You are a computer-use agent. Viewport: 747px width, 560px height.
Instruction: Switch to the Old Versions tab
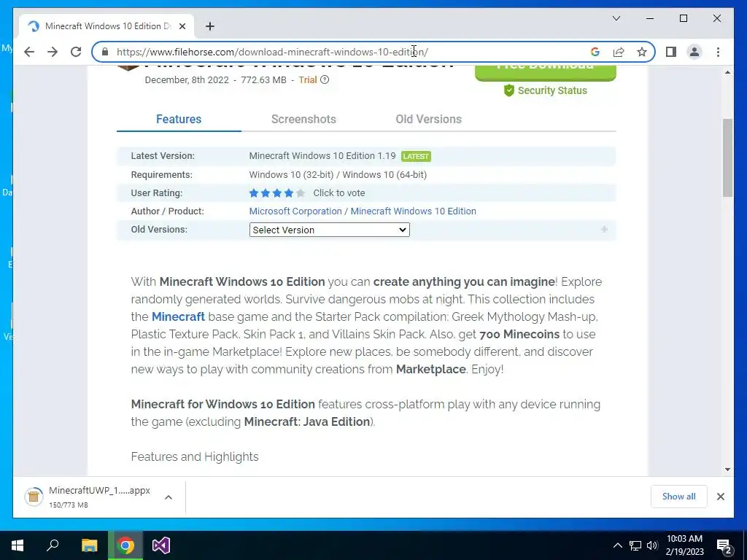click(x=428, y=119)
